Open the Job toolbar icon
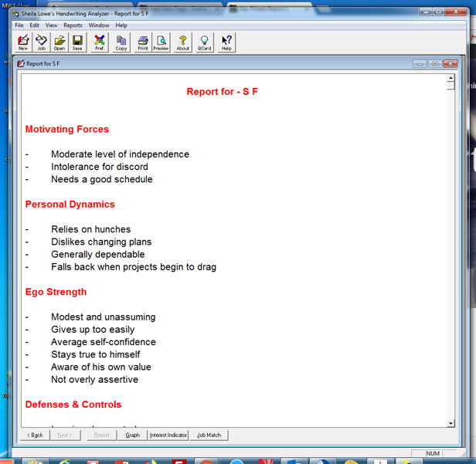 41,42
